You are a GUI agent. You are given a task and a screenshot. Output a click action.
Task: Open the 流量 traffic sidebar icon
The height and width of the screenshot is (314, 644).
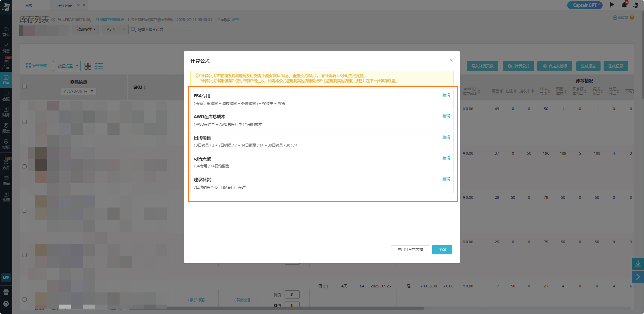coord(6,181)
